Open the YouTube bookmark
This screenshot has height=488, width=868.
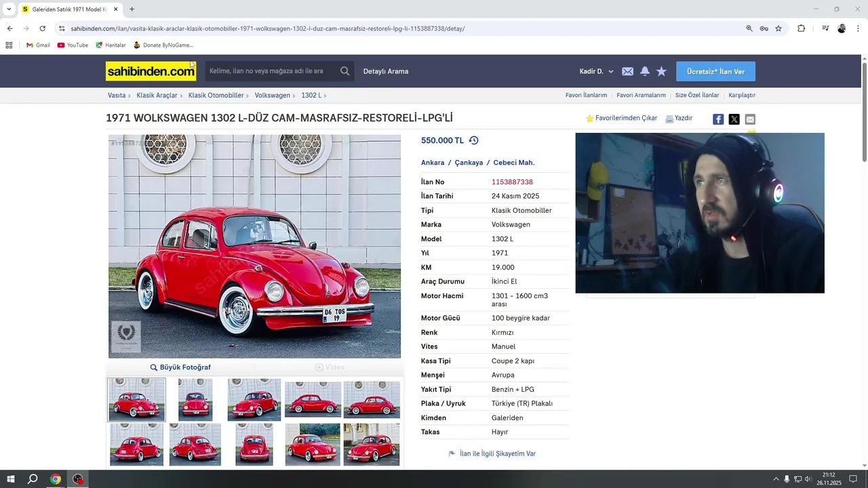pos(73,45)
